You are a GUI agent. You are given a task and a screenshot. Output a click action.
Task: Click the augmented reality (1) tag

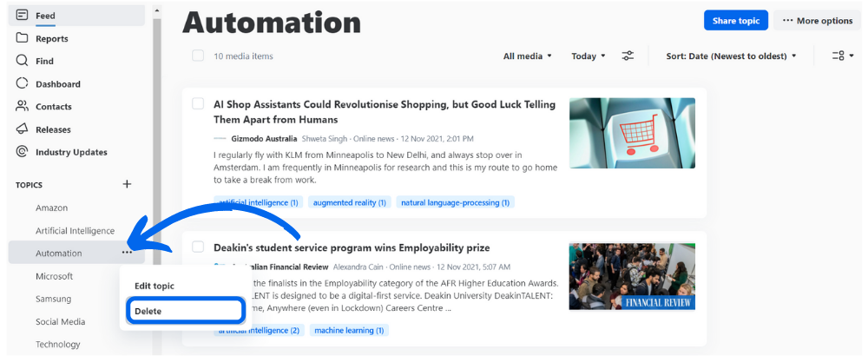[x=350, y=202]
